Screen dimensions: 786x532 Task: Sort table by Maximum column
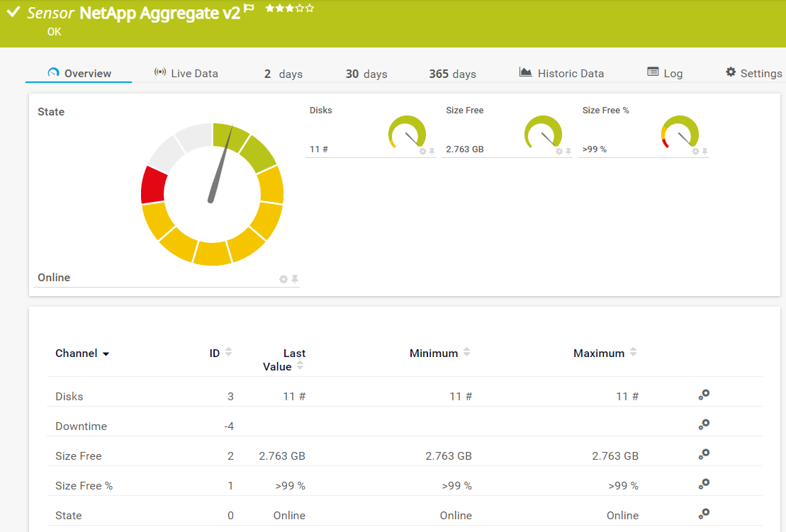pyautogui.click(x=633, y=353)
